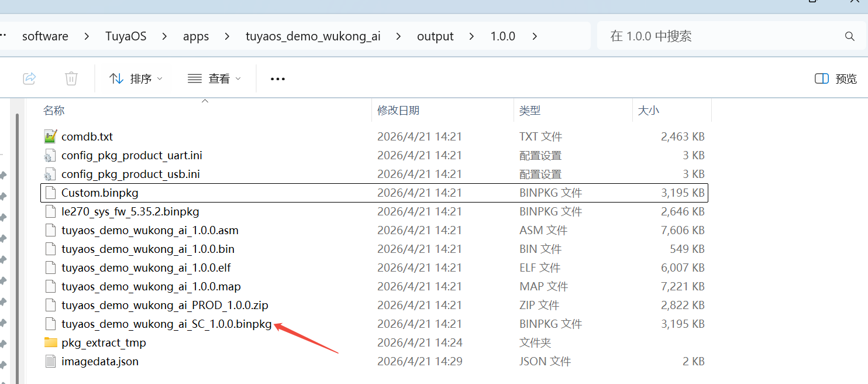The image size is (868, 384).
Task: Select file name comdb.txt
Action: (x=87, y=136)
